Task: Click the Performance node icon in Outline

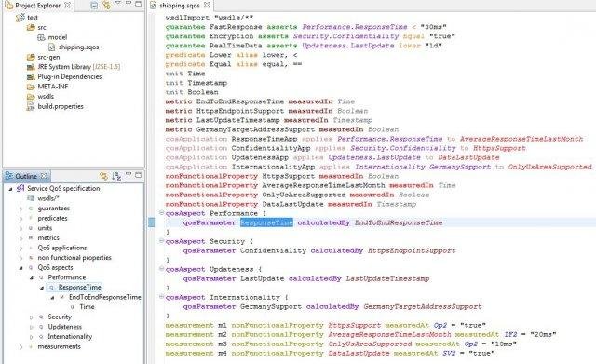Action: (41, 277)
